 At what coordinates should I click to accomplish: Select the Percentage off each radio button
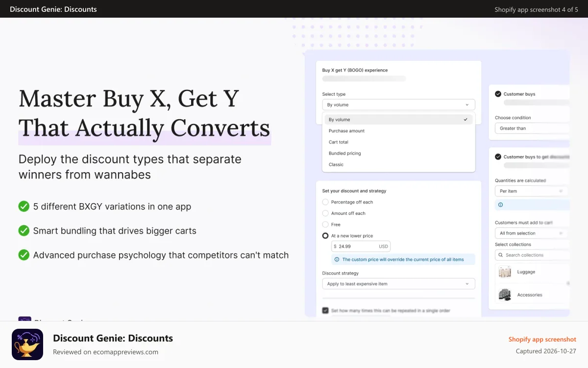coord(325,202)
